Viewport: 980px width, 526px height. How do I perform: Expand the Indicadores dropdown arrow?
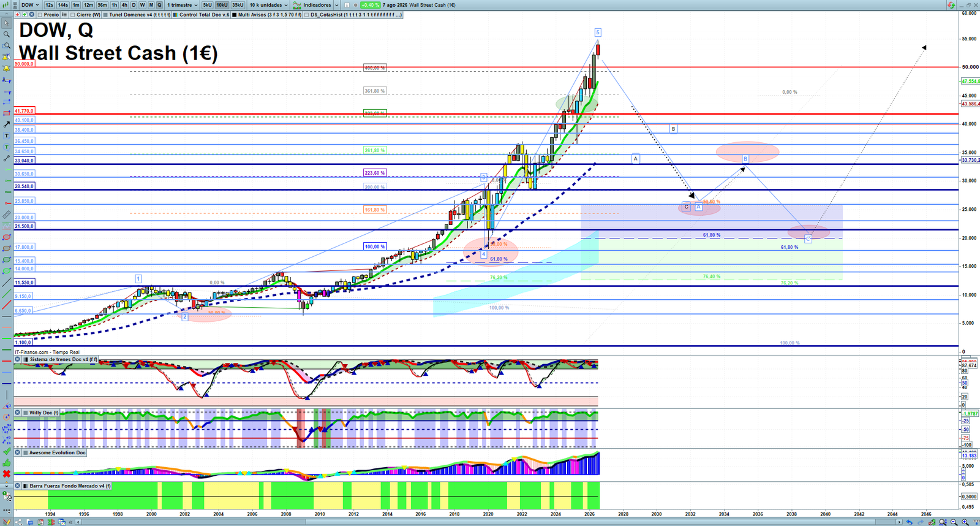point(336,5)
